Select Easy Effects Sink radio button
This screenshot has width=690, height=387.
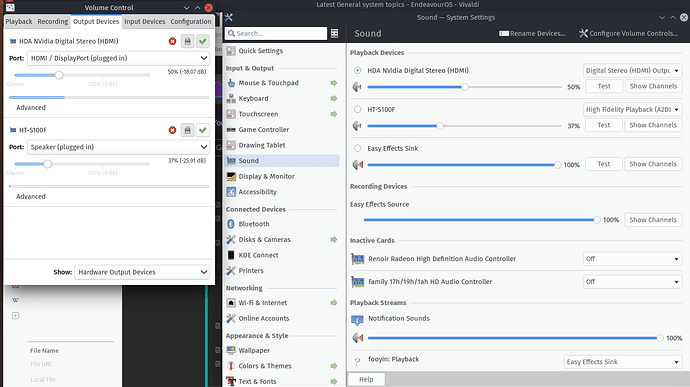[357, 148]
